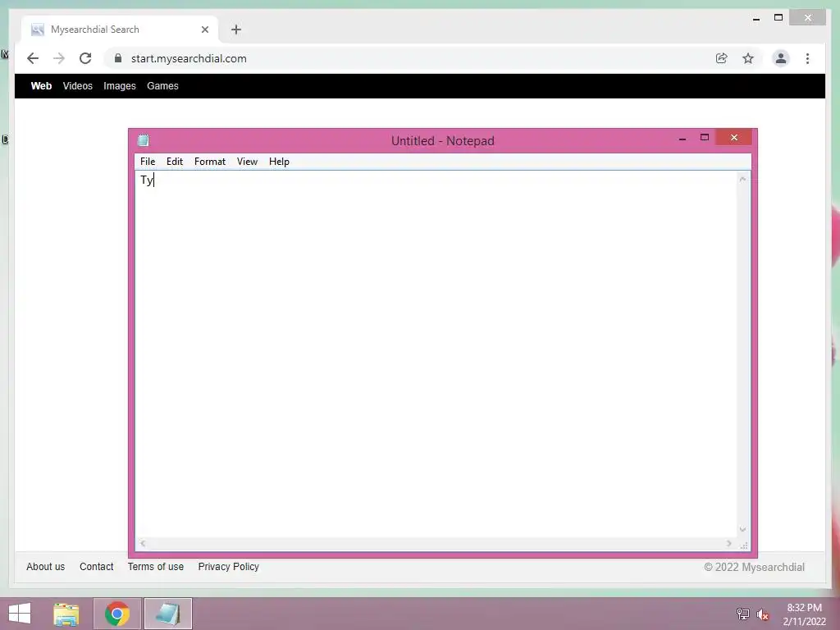Minimize the Chrome window
The width and height of the screenshot is (840, 630).
click(756, 18)
